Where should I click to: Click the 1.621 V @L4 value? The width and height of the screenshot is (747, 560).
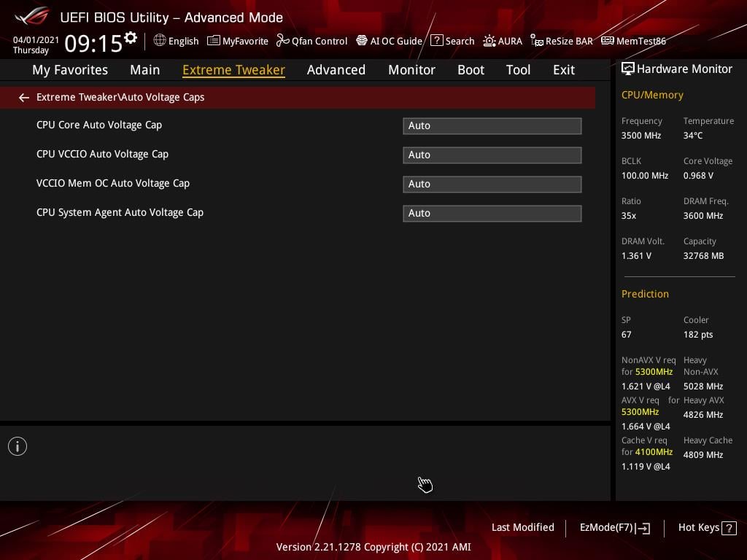pos(646,386)
